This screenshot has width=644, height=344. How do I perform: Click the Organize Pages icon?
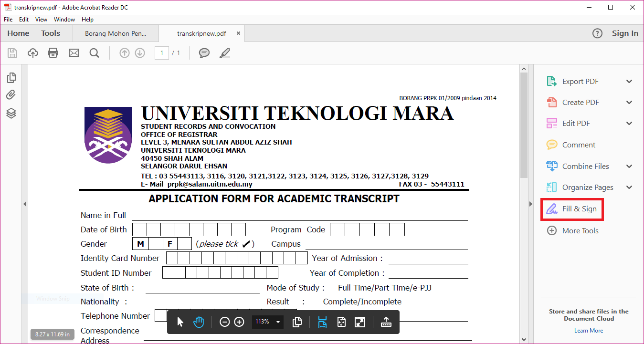click(x=551, y=187)
